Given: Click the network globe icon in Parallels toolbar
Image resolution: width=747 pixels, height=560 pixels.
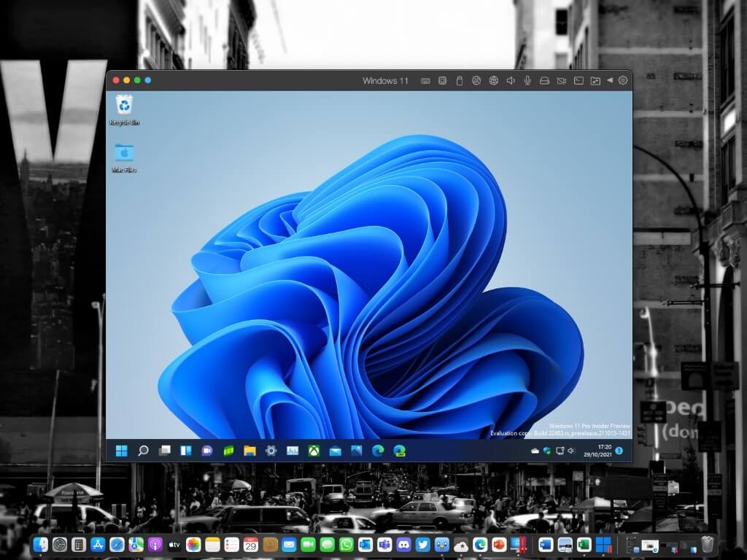Looking at the screenshot, I should point(494,81).
